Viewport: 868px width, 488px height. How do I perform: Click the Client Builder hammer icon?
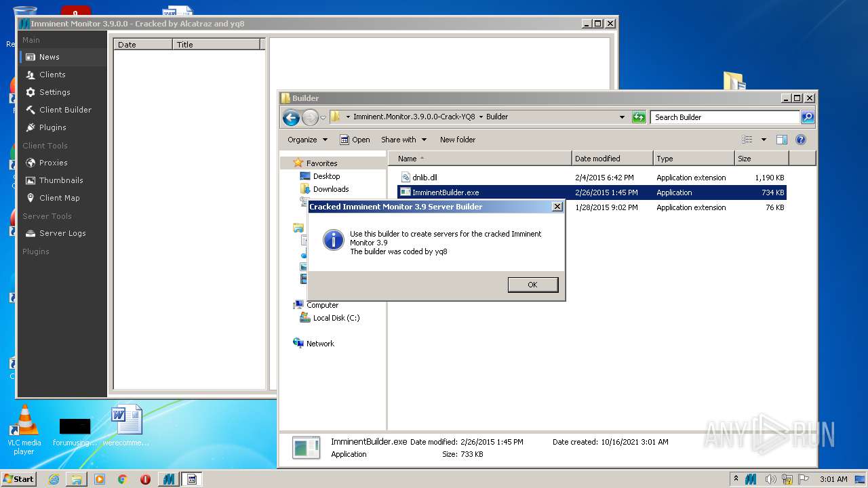[x=31, y=110]
